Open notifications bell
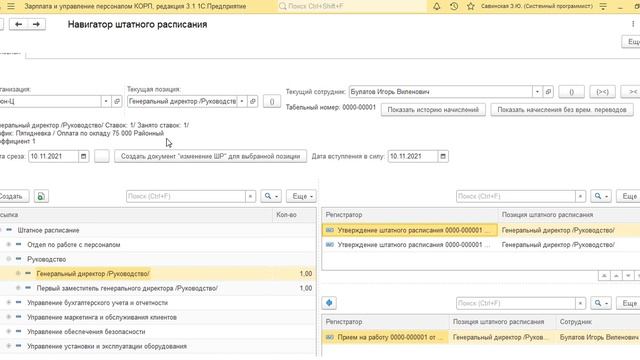Screen dimensions: 640x360 pos(437,7)
